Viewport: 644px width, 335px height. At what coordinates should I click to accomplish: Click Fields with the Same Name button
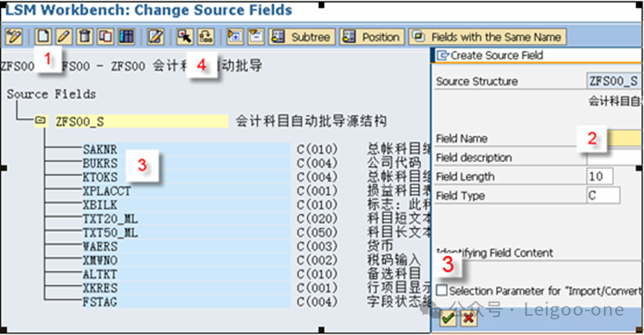[x=488, y=36]
